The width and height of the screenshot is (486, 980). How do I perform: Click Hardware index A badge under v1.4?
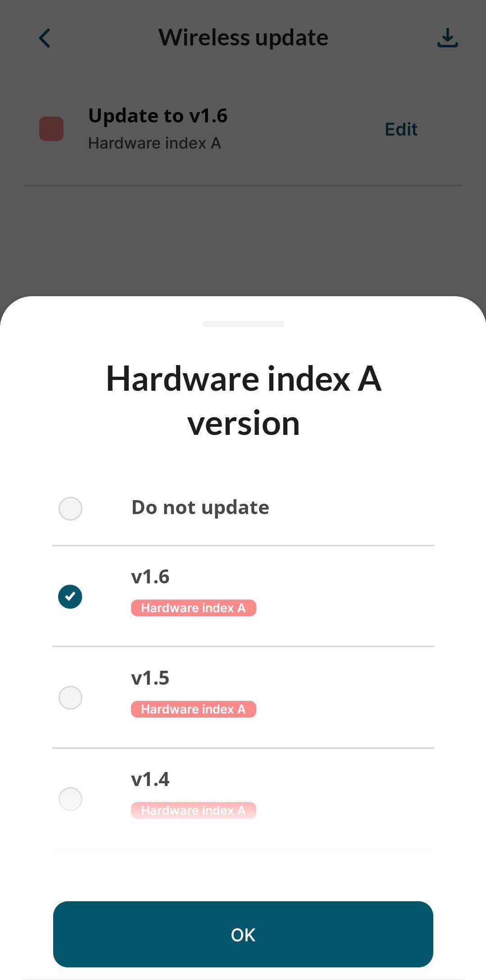[194, 811]
